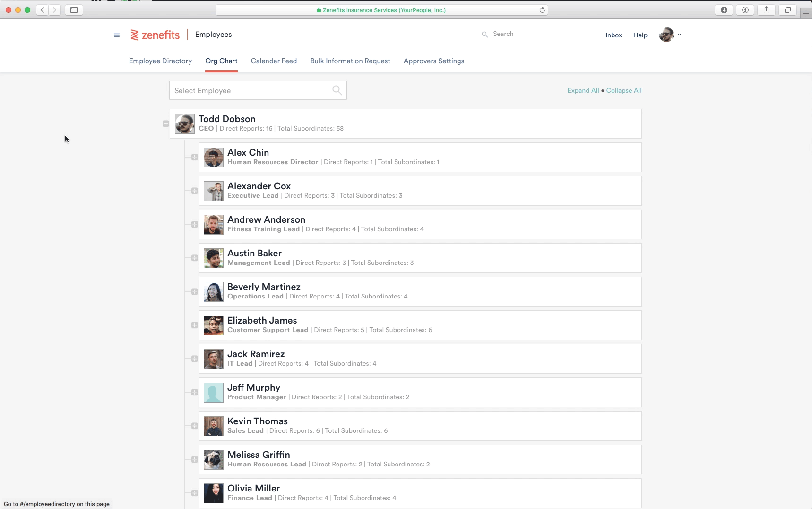This screenshot has height=509, width=812.
Task: Open the user profile avatar dropdown
Action: tap(670, 35)
